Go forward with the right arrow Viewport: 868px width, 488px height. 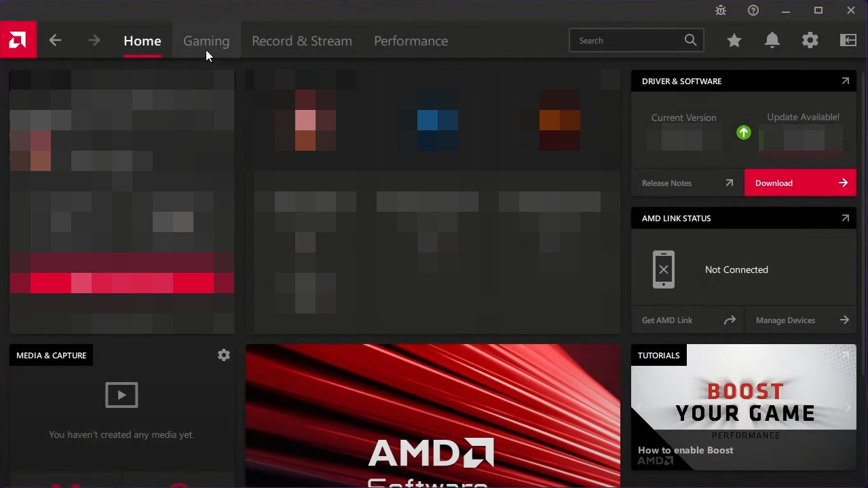tap(94, 41)
